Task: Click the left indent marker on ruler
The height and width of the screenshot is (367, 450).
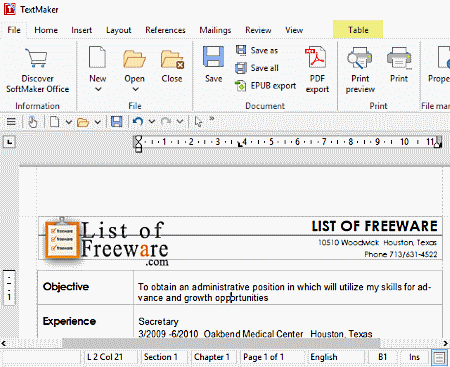Action: pyautogui.click(x=138, y=144)
